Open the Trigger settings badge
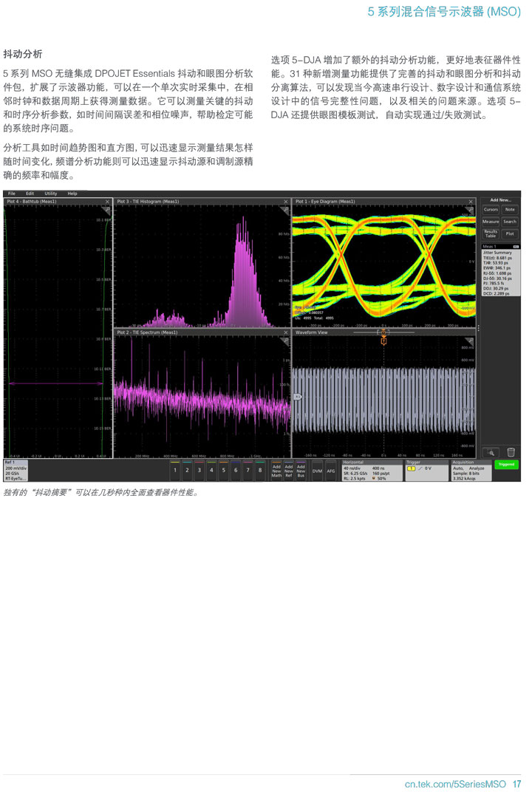Viewport: 532px width, 792px height. click(x=426, y=470)
